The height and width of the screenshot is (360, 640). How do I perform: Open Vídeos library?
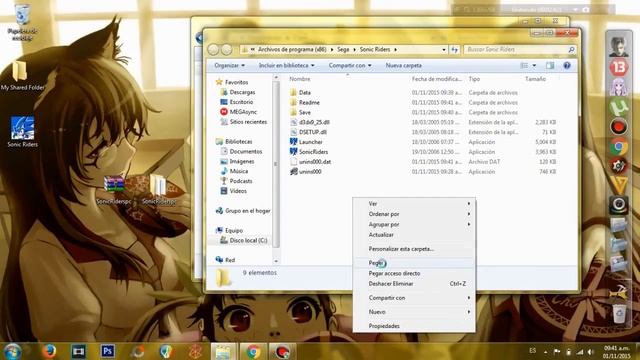point(238,191)
